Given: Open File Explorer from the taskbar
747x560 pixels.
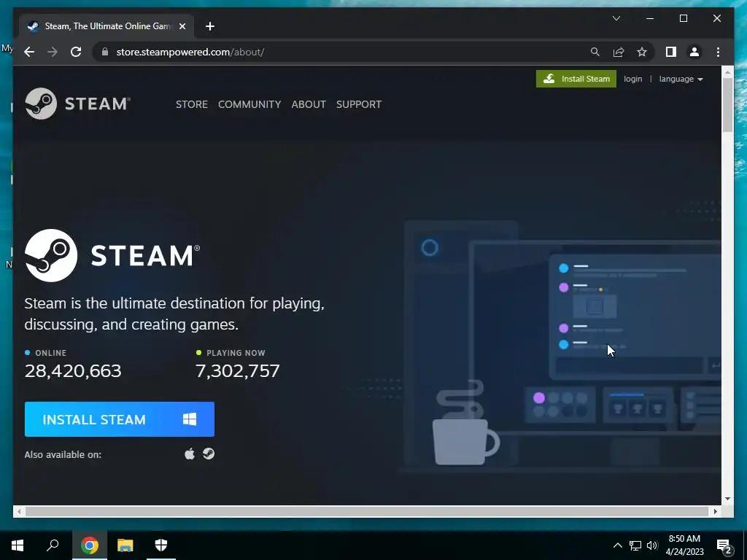Looking at the screenshot, I should click(125, 545).
